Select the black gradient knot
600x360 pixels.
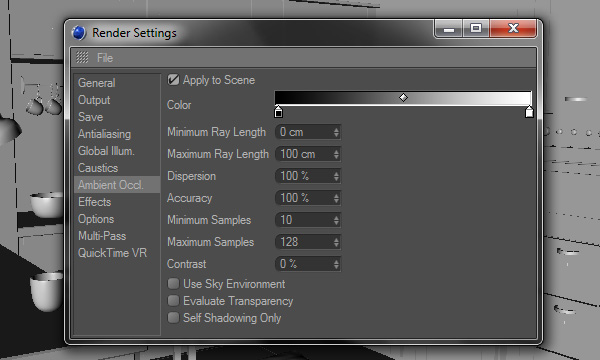pos(279,112)
